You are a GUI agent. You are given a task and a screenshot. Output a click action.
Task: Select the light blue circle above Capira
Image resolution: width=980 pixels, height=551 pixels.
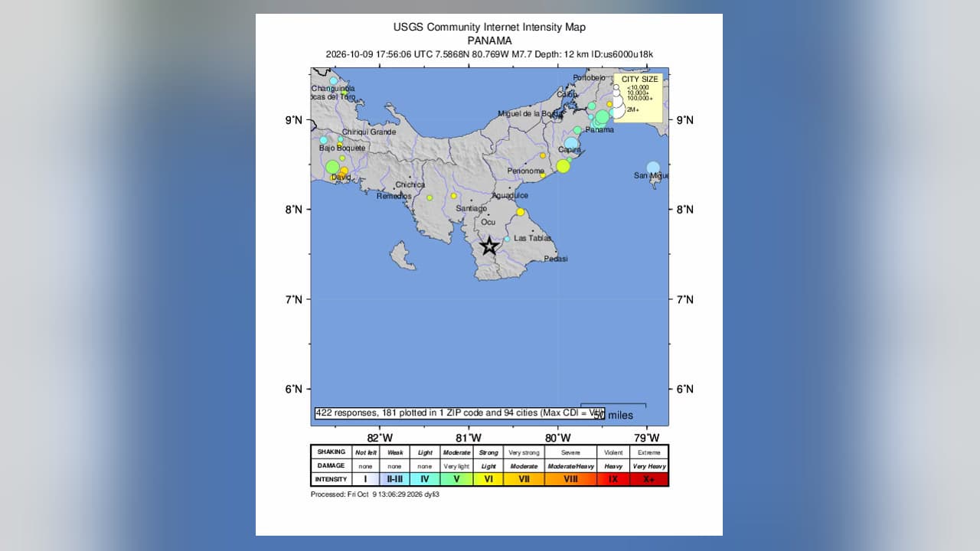571,143
